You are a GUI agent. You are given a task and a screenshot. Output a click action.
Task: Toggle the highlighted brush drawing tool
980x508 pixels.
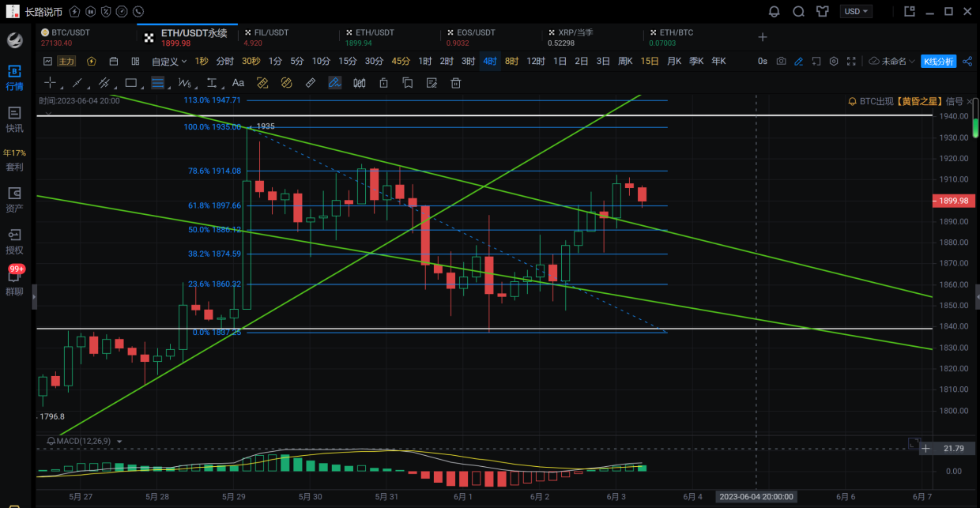coord(334,83)
